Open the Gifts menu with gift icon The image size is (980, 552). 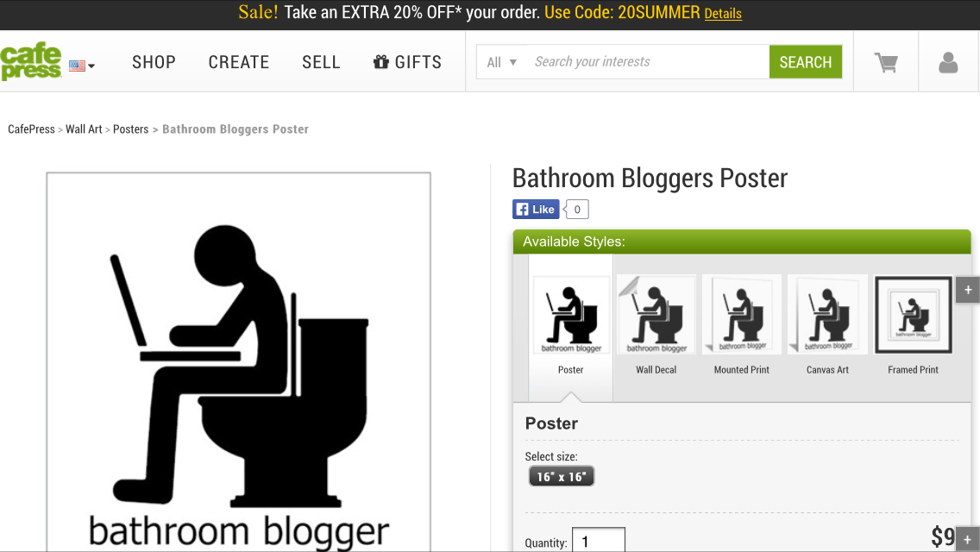[407, 62]
